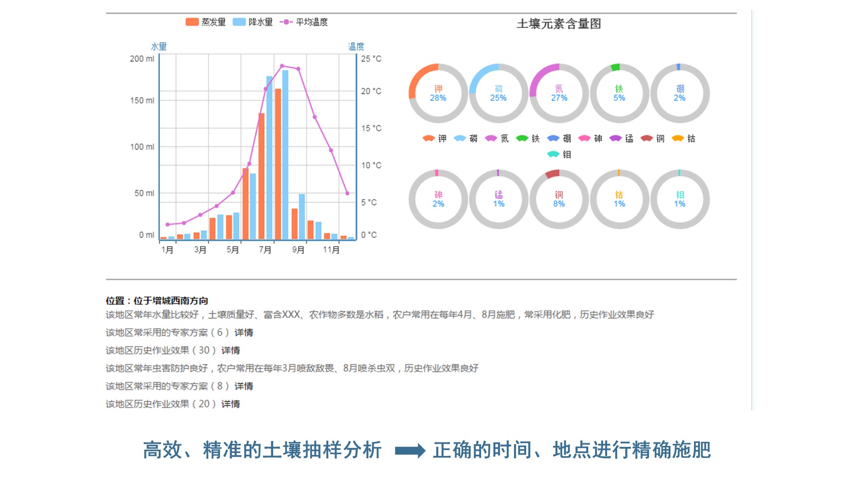The width and height of the screenshot is (868, 488).
Task: Click the 钴 orange legend icon
Action: [x=678, y=138]
